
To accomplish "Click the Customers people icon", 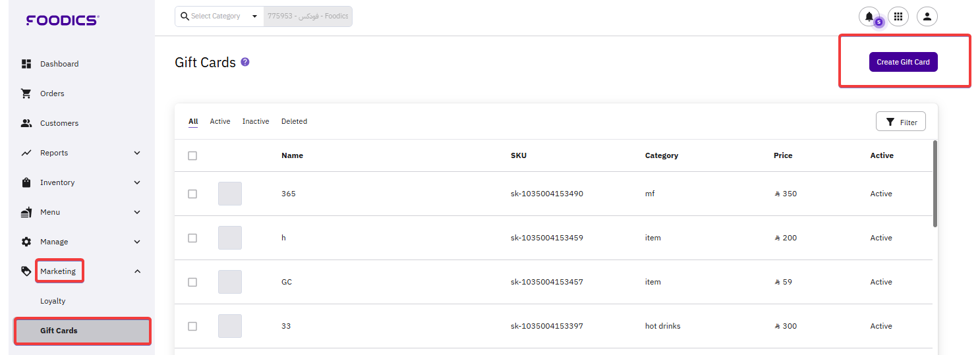I will 26,123.
